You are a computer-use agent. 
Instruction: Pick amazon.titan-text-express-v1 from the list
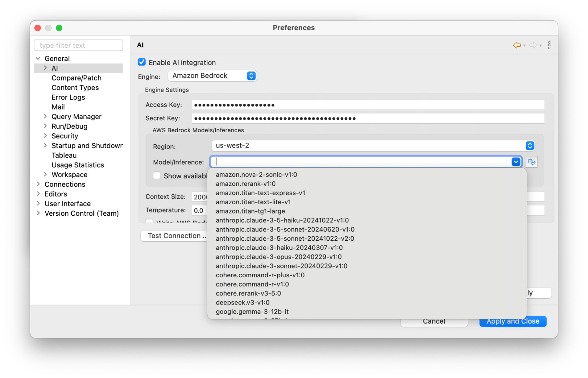(x=260, y=193)
